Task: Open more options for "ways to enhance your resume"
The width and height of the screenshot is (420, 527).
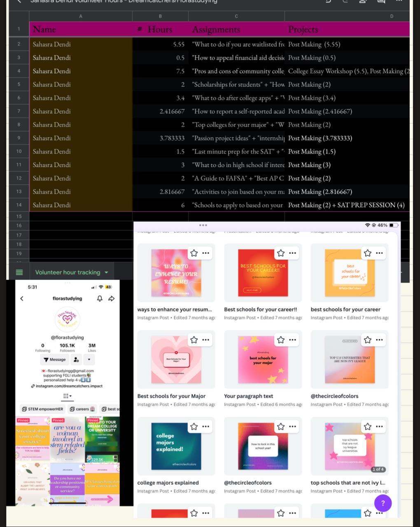Action: click(206, 253)
